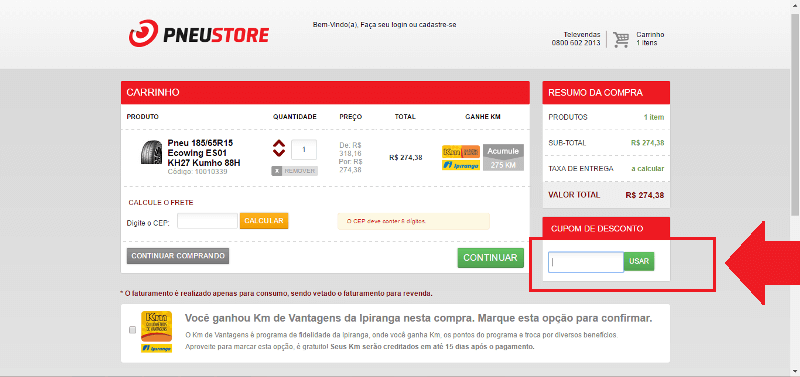Image resolution: width=800 pixels, height=377 pixels.
Task: Click the 'a calcular' delivery fee value
Action: 647,168
